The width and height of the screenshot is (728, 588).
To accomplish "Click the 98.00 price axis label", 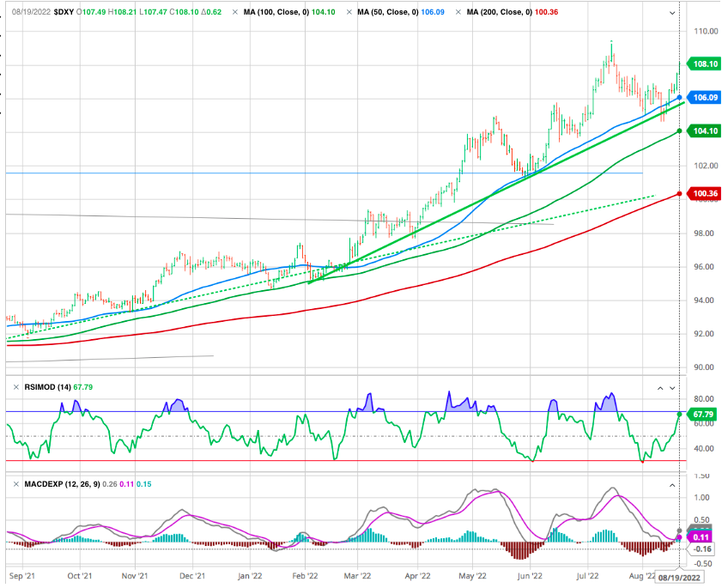I will click(706, 233).
